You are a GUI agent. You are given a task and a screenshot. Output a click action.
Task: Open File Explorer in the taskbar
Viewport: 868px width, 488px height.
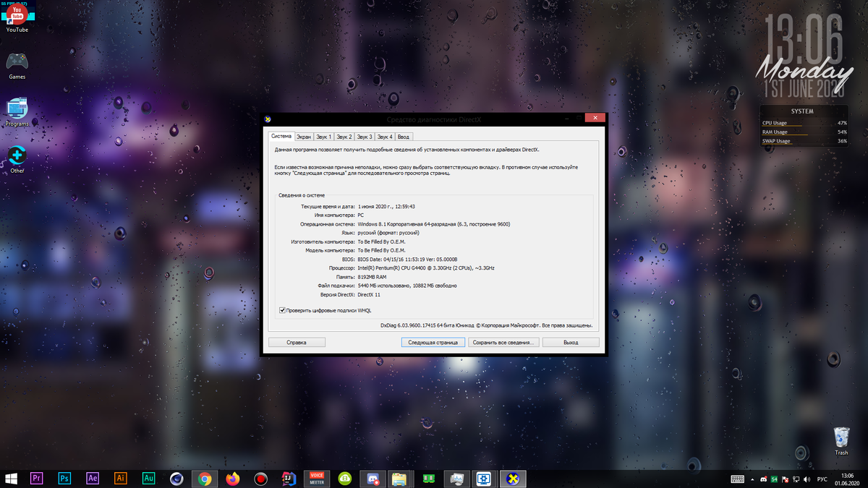pyautogui.click(x=399, y=479)
